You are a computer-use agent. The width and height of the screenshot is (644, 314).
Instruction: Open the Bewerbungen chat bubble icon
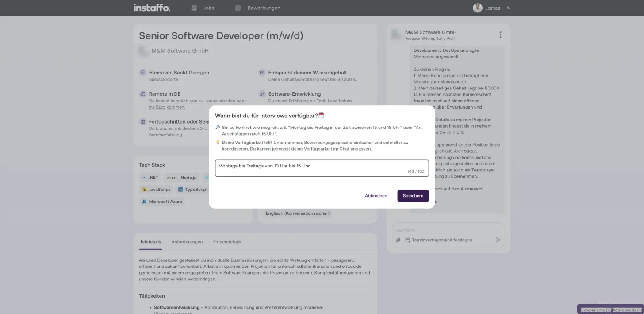[x=238, y=8]
